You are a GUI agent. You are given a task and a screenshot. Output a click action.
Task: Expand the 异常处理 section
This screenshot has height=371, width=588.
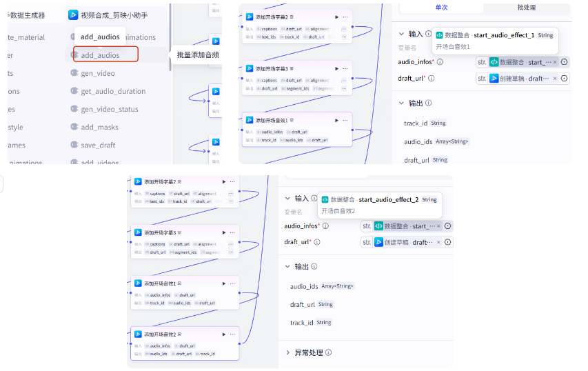tap(287, 352)
